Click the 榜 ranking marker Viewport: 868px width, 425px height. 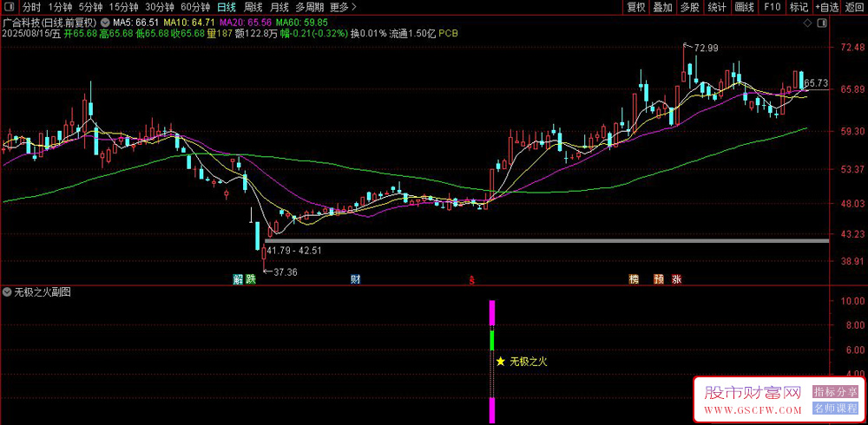pyautogui.click(x=634, y=279)
